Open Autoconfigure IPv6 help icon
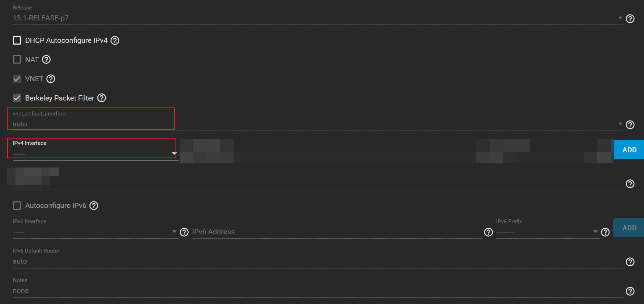Viewport: 644px width, 304px height. (94, 206)
